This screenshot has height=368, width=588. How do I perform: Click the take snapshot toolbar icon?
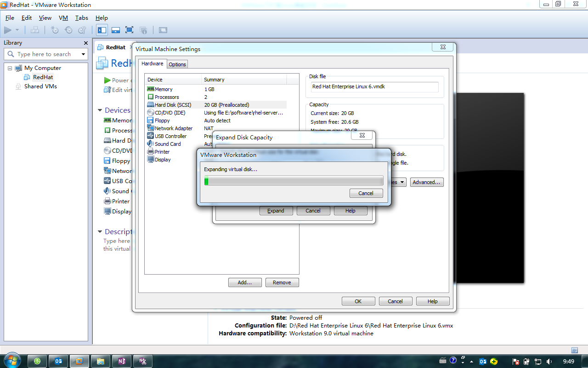coord(55,30)
